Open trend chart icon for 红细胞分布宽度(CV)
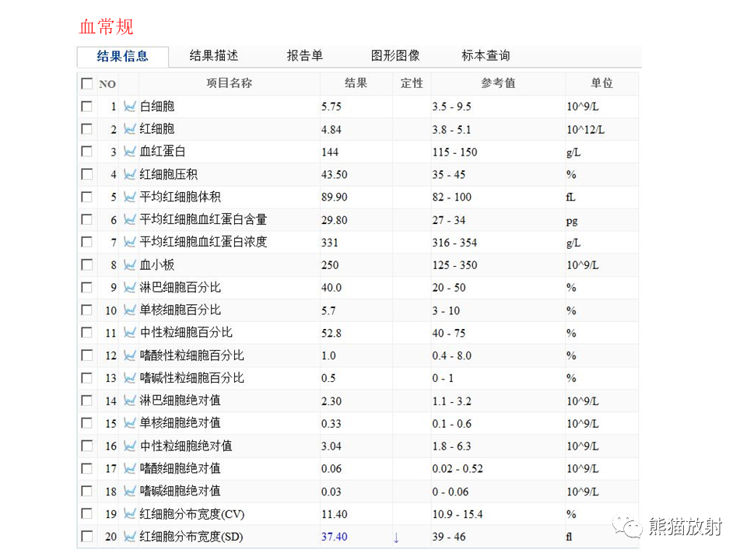The width and height of the screenshot is (747, 560). coord(130,513)
